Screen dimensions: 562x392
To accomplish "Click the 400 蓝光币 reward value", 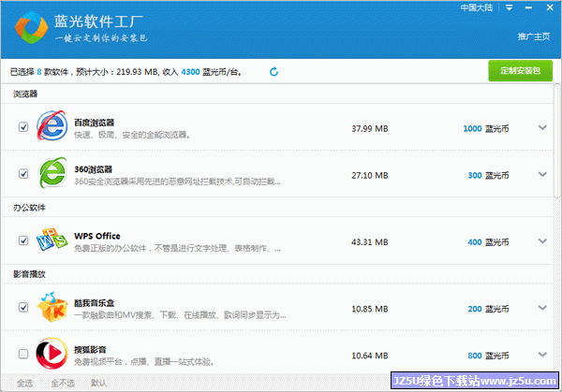I will point(488,242).
